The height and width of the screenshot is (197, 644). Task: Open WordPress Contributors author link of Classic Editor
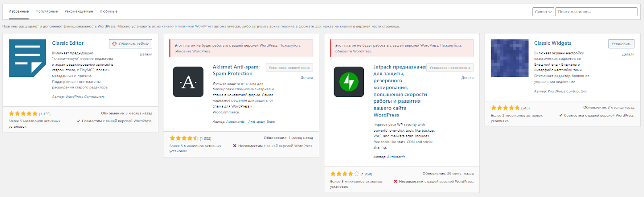click(85, 97)
